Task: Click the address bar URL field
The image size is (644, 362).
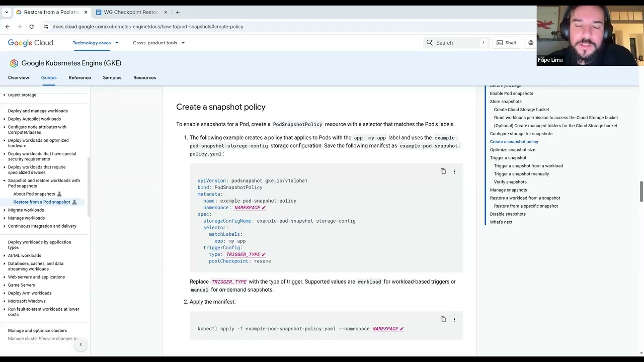Action: pyautogui.click(x=148, y=27)
